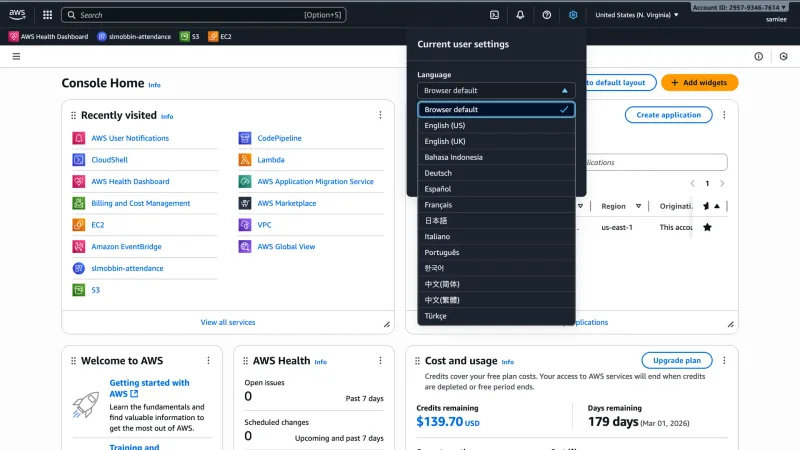Select Español language option
This screenshot has width=800, height=450.
[x=496, y=189]
